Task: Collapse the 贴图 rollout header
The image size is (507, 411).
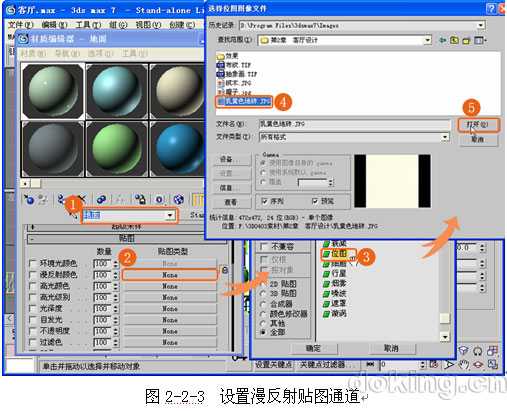Action: click(x=127, y=238)
